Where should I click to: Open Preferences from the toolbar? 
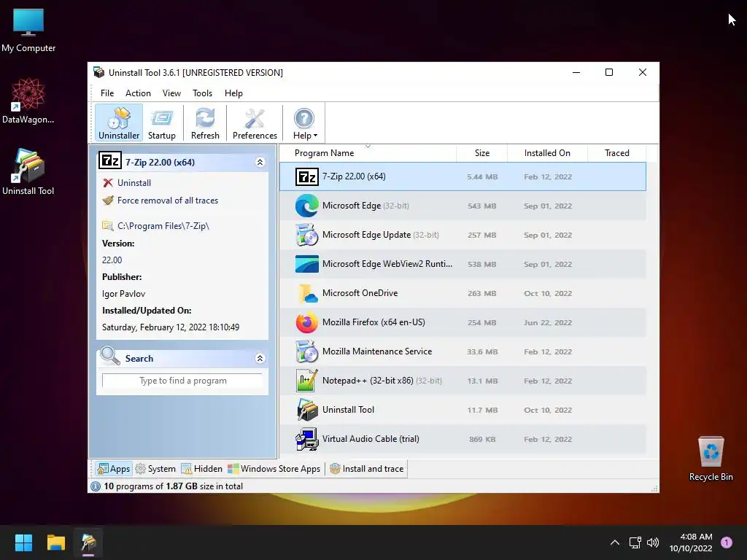click(255, 123)
